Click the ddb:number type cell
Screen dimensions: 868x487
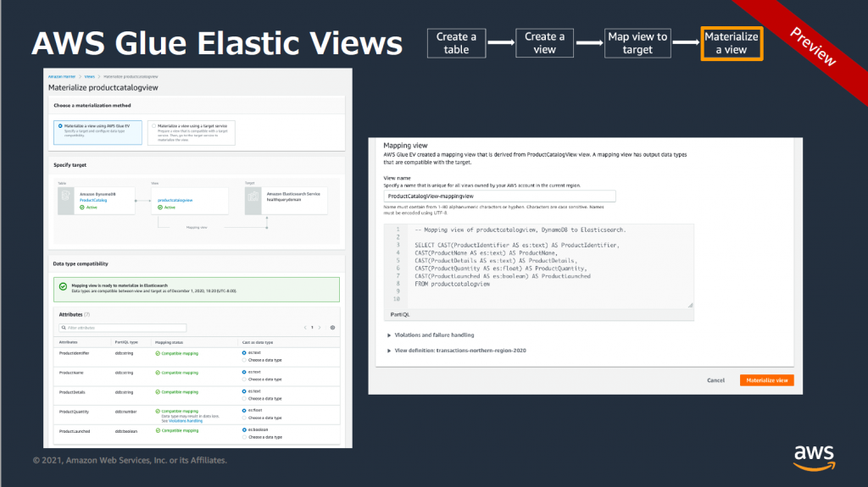[125, 412]
